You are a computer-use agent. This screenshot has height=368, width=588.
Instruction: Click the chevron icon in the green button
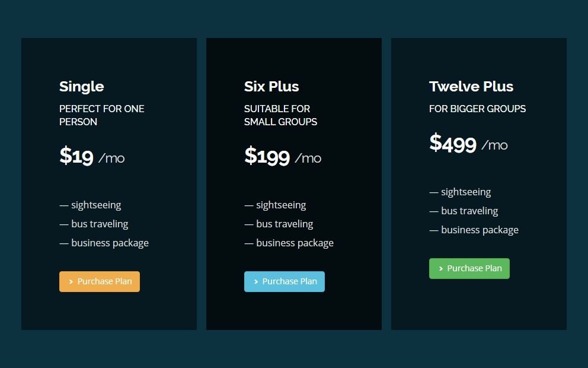pyautogui.click(x=441, y=269)
